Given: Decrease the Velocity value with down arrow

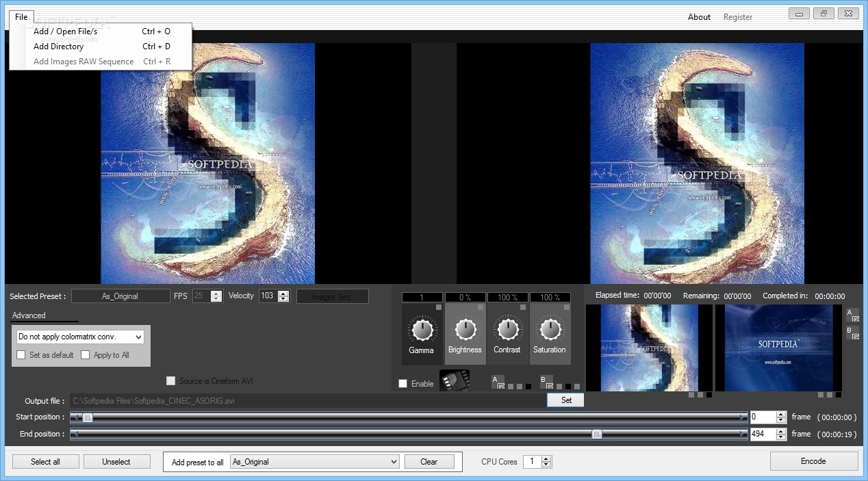Looking at the screenshot, I should [x=283, y=299].
